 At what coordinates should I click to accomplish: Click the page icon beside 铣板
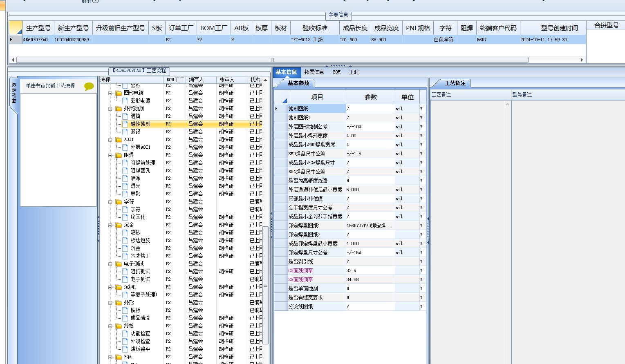click(x=125, y=310)
